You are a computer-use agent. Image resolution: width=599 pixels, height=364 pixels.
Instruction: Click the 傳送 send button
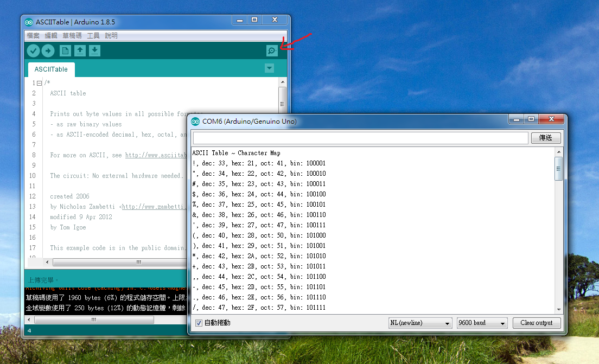pyautogui.click(x=546, y=138)
